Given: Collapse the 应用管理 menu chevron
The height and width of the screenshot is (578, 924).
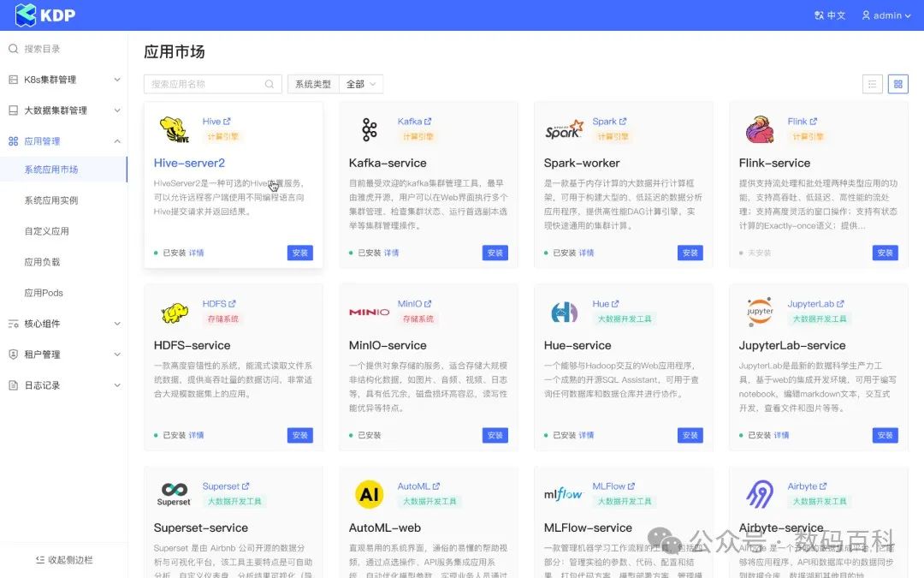Looking at the screenshot, I should pos(117,141).
